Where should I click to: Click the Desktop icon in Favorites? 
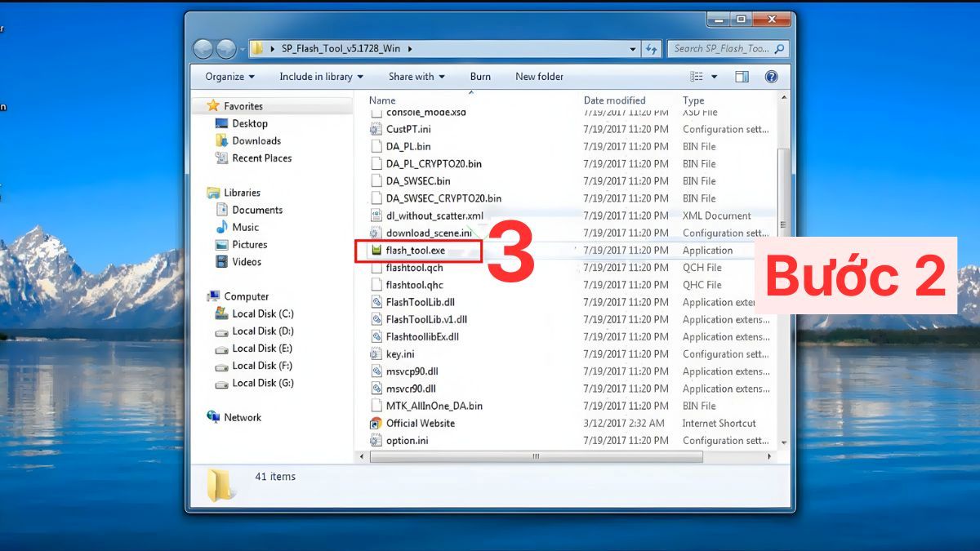[221, 123]
